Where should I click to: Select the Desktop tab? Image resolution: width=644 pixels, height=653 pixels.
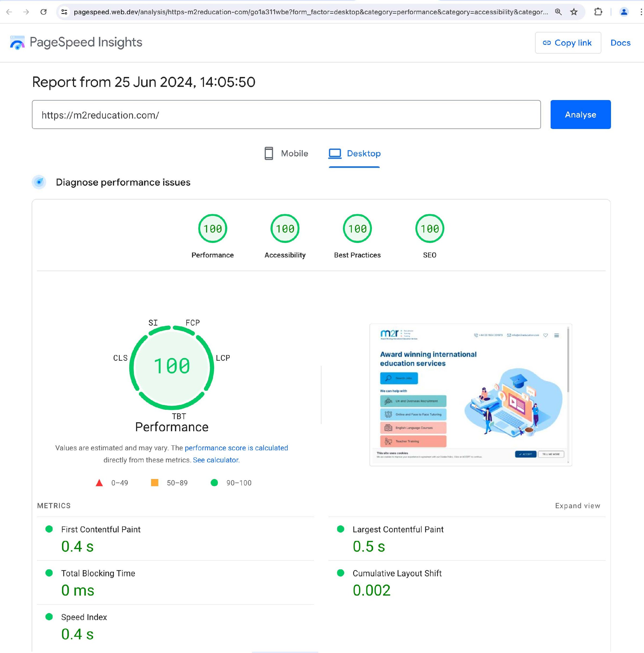coord(354,153)
